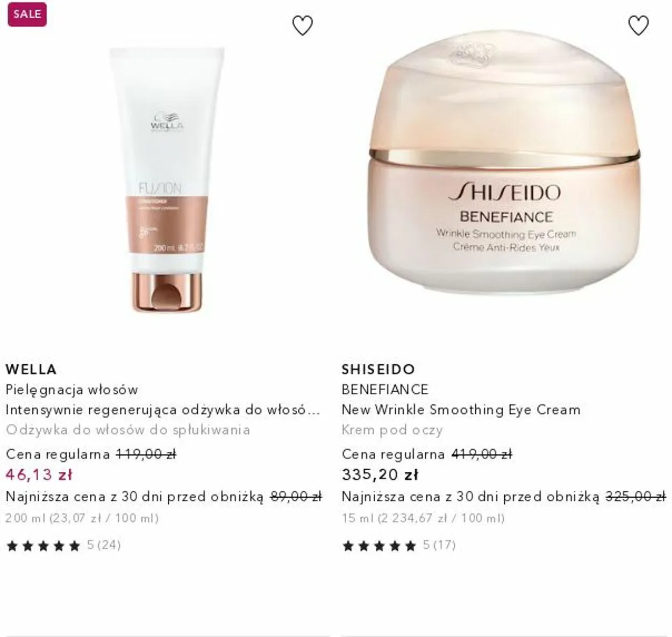672x637 pixels.
Task: Add Wella conditioner to wishlist heart
Action: (302, 25)
